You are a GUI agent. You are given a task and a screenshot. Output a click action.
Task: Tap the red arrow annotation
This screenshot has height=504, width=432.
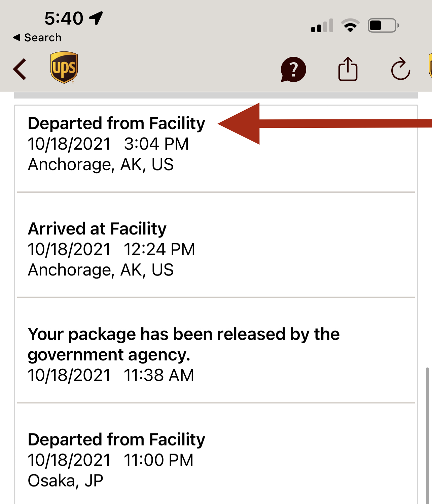(325, 124)
